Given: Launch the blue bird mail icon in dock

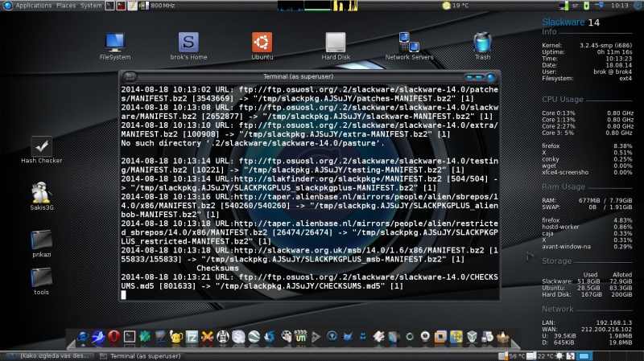Looking at the screenshot, I should (x=98, y=337).
